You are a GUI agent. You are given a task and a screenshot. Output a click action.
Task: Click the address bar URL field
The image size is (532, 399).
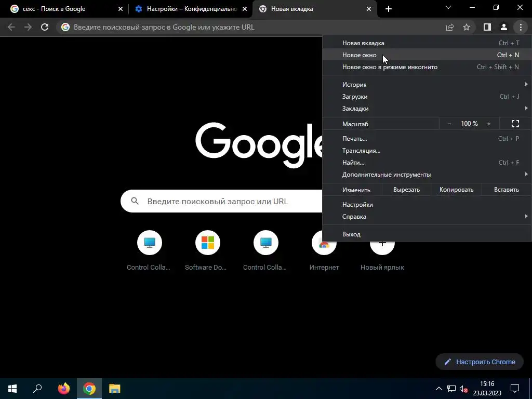click(x=251, y=27)
